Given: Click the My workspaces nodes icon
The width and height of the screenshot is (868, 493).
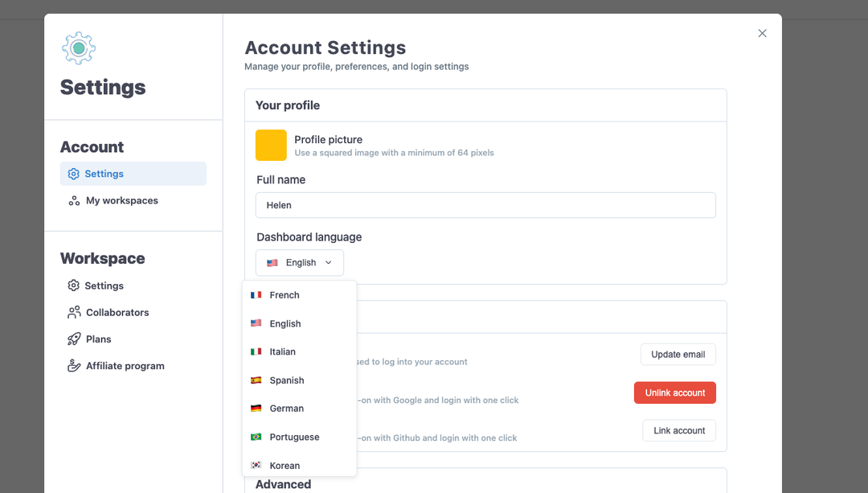Looking at the screenshot, I should click(x=74, y=200).
